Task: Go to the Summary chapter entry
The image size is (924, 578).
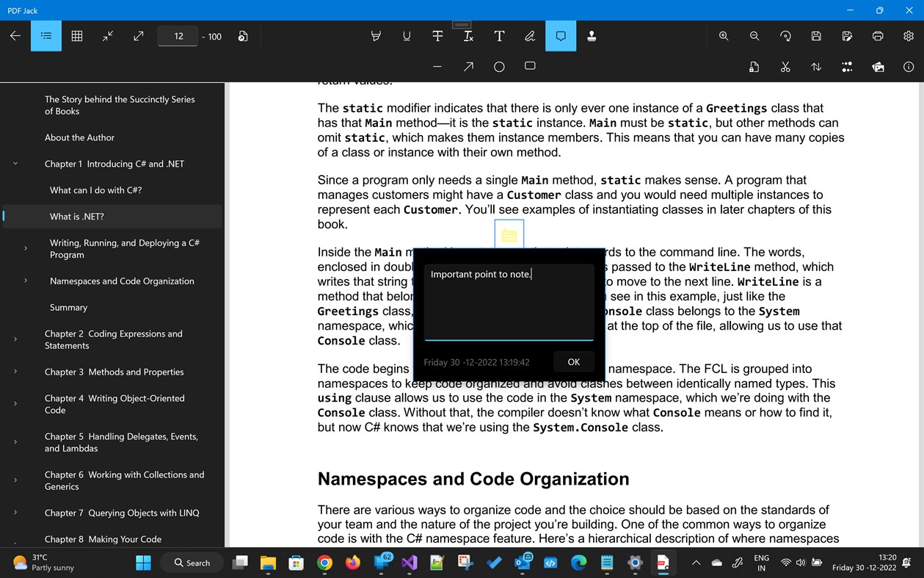Action: [x=68, y=307]
